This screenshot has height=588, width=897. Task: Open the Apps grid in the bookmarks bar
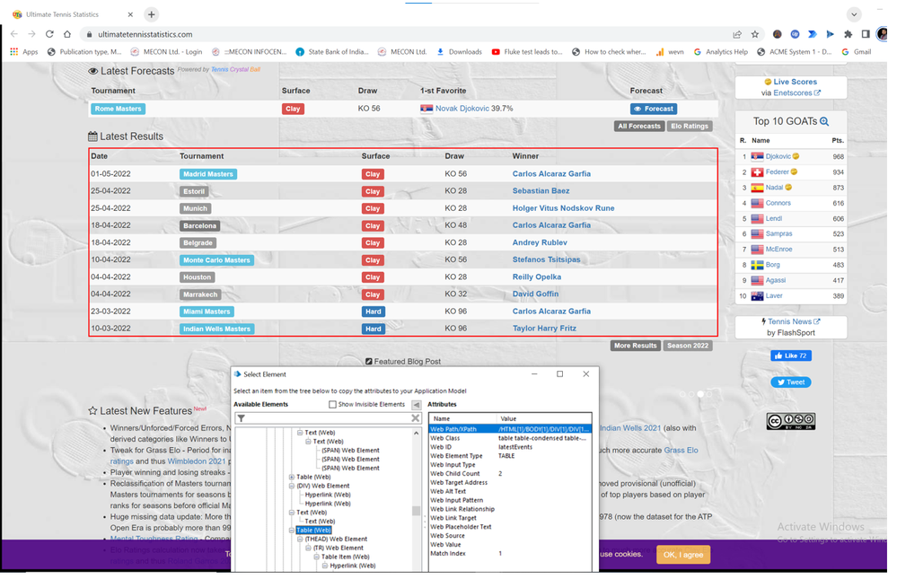pyautogui.click(x=24, y=52)
